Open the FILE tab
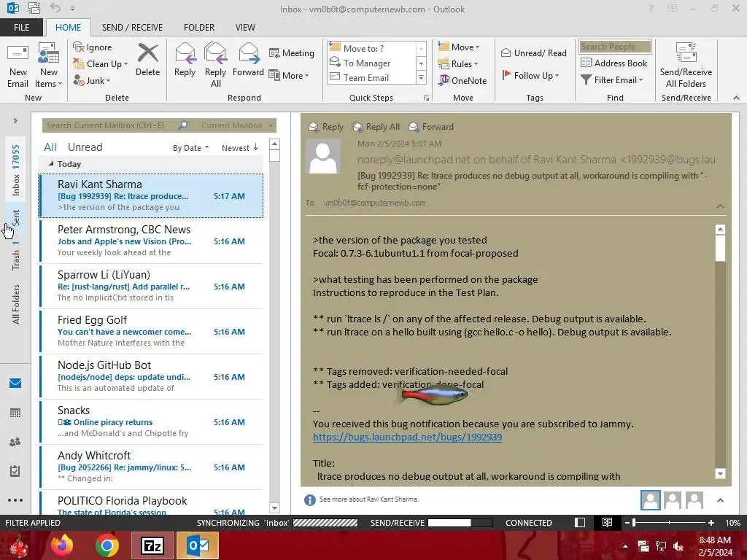Screen dimensions: 747x560 tap(21, 28)
